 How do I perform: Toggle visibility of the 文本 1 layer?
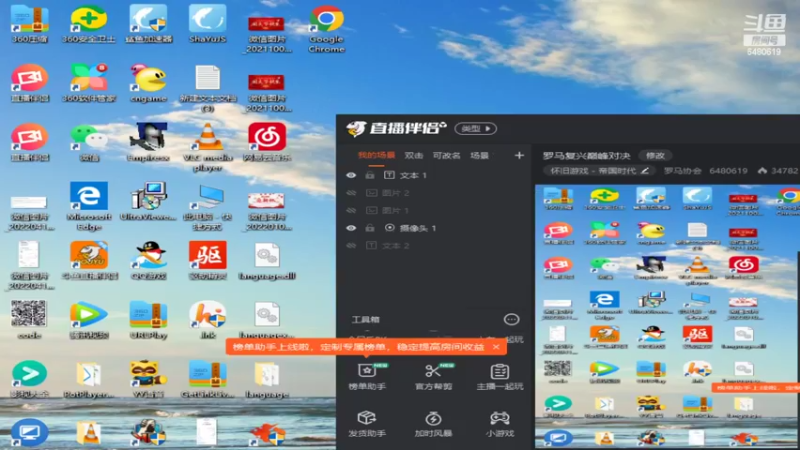(x=351, y=175)
